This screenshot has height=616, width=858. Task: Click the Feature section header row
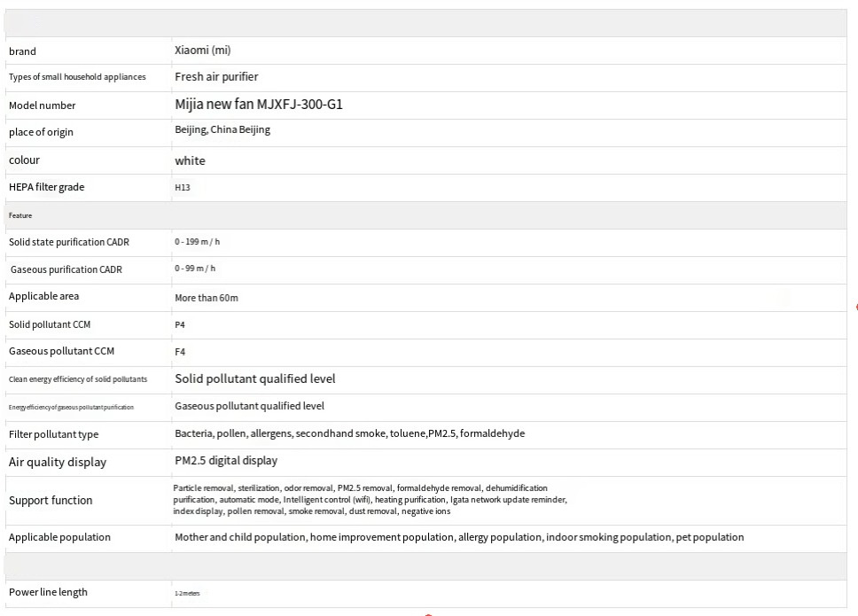tap(21, 215)
